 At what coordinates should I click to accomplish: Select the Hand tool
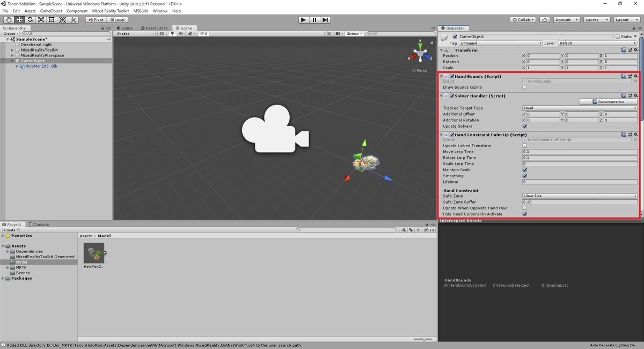click(x=9, y=20)
